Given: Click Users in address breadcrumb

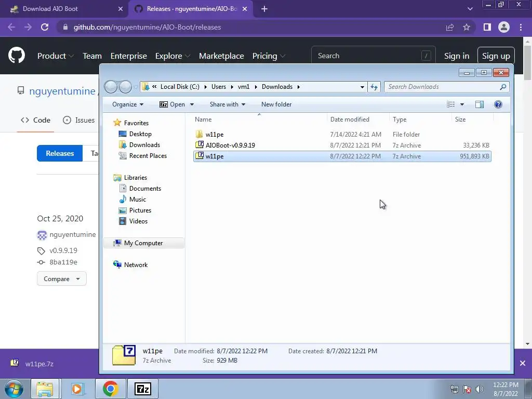Looking at the screenshot, I should (219, 87).
